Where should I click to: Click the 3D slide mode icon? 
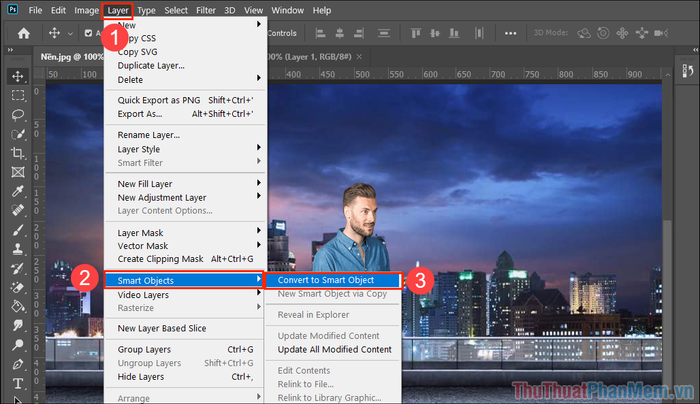point(642,33)
